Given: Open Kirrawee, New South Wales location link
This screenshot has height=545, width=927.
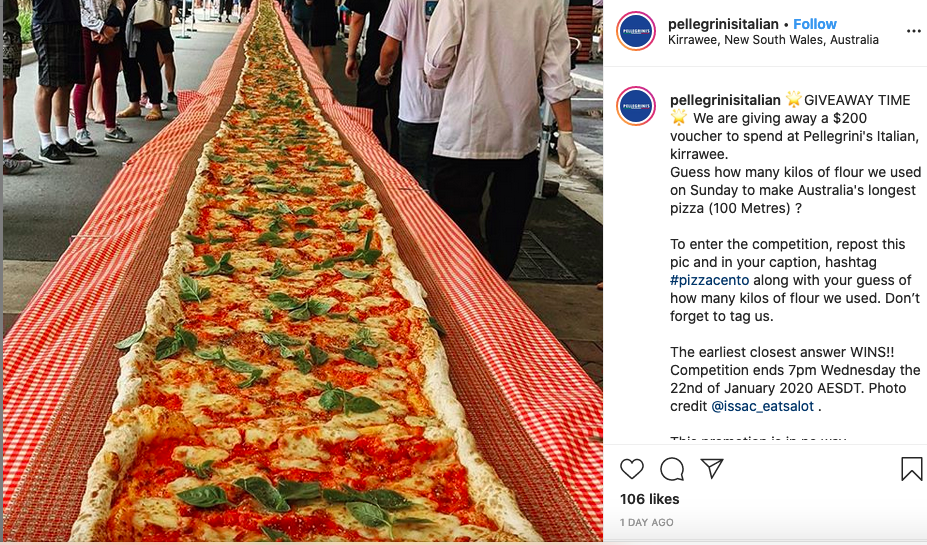Looking at the screenshot, I should coord(773,40).
